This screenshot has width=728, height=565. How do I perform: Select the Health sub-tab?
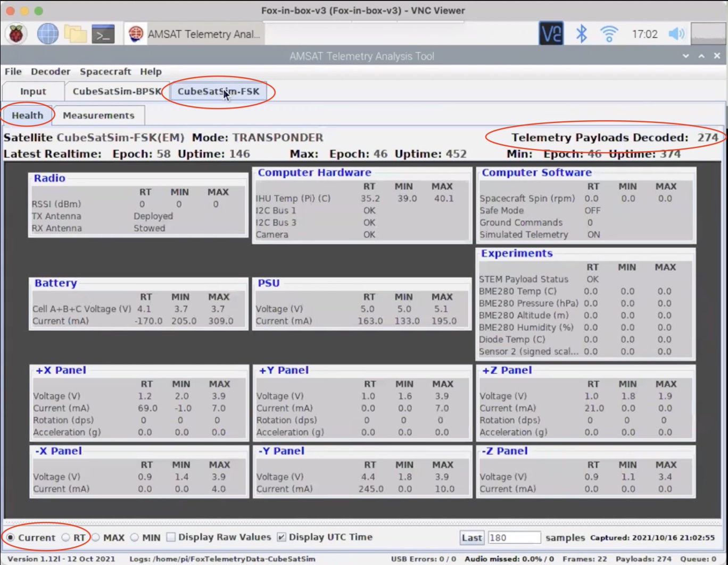28,115
